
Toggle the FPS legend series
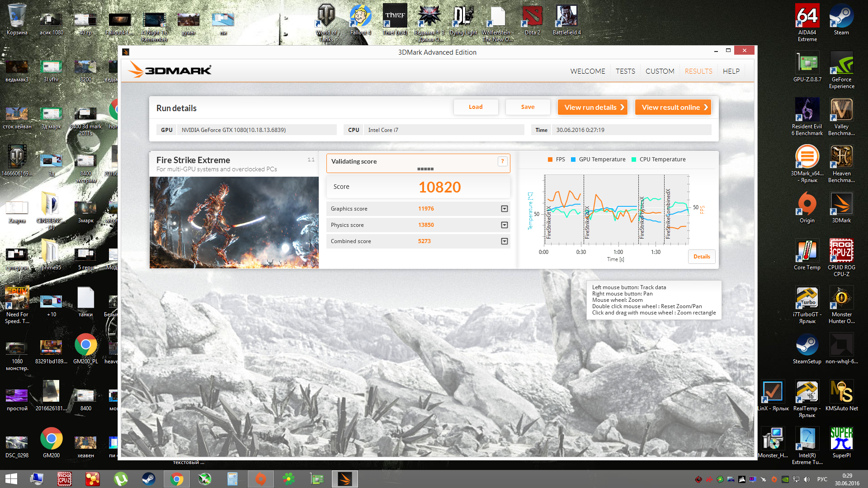(x=557, y=160)
